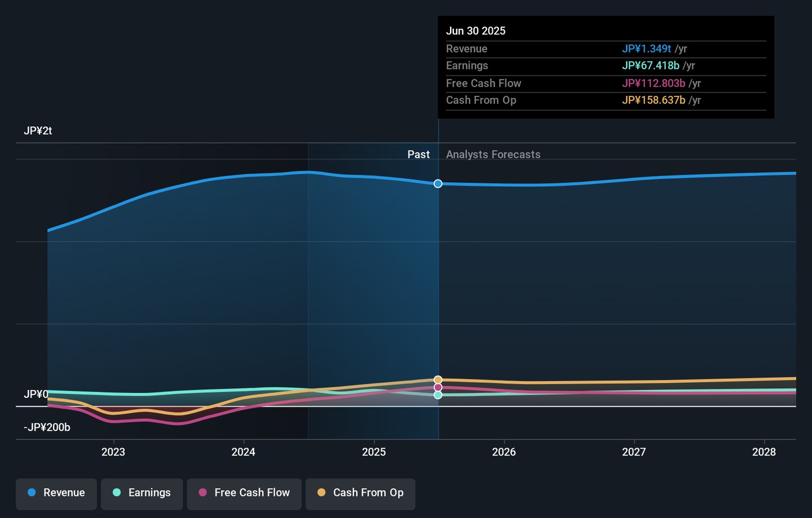This screenshot has width=812, height=518.
Task: Click the JP¥2t y-axis label
Action: pyautogui.click(x=38, y=131)
